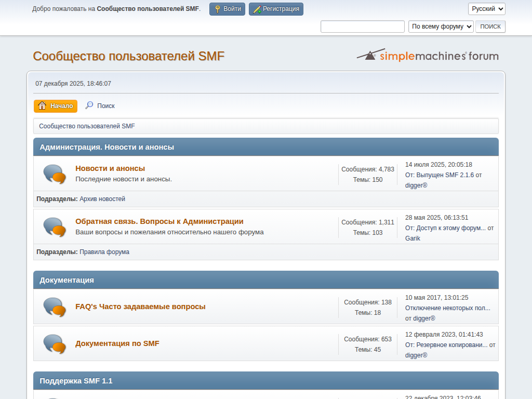Viewport: 532px width, 399px height.
Task: Click the speech bubble icon beside Новости и анонсы
Action: (x=55, y=174)
